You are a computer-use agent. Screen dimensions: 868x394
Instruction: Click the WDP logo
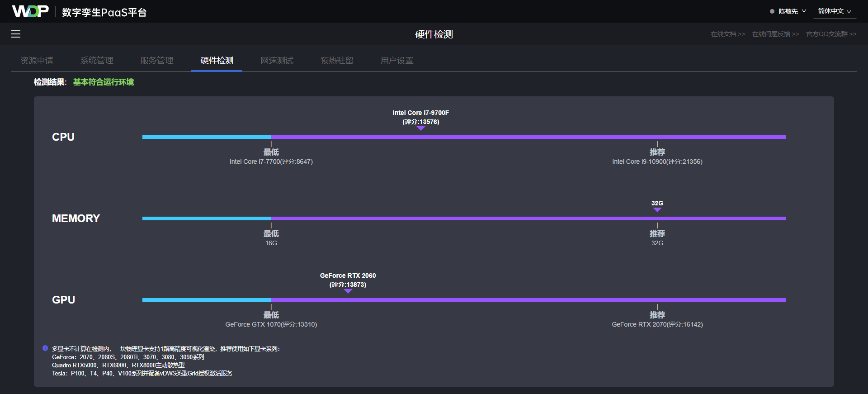tap(30, 11)
